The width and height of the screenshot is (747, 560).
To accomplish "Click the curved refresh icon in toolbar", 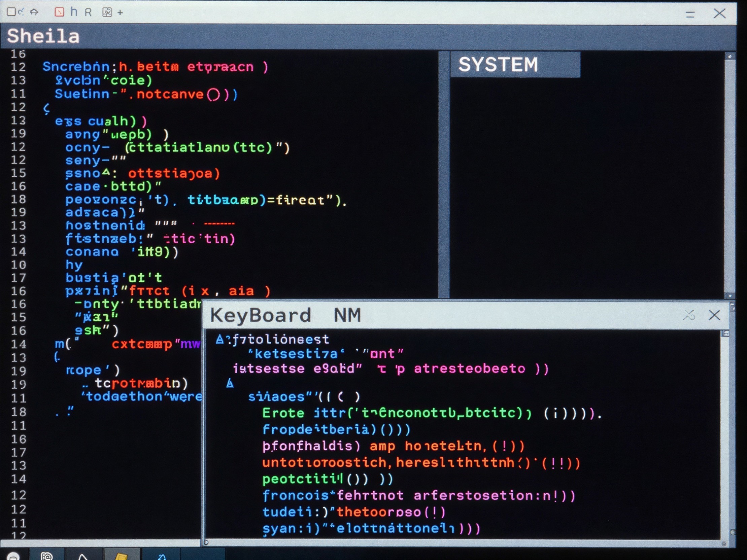I will click(21, 12).
